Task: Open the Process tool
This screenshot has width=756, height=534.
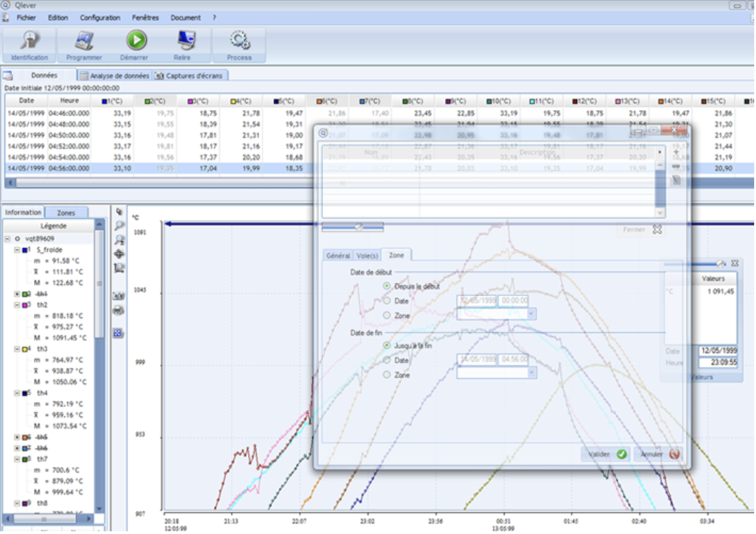Action: click(x=239, y=45)
